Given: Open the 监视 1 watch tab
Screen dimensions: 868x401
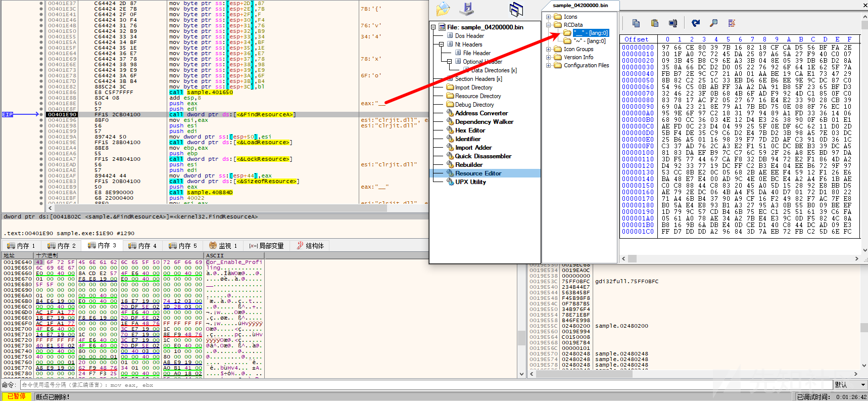Looking at the screenshot, I should click(x=223, y=246).
